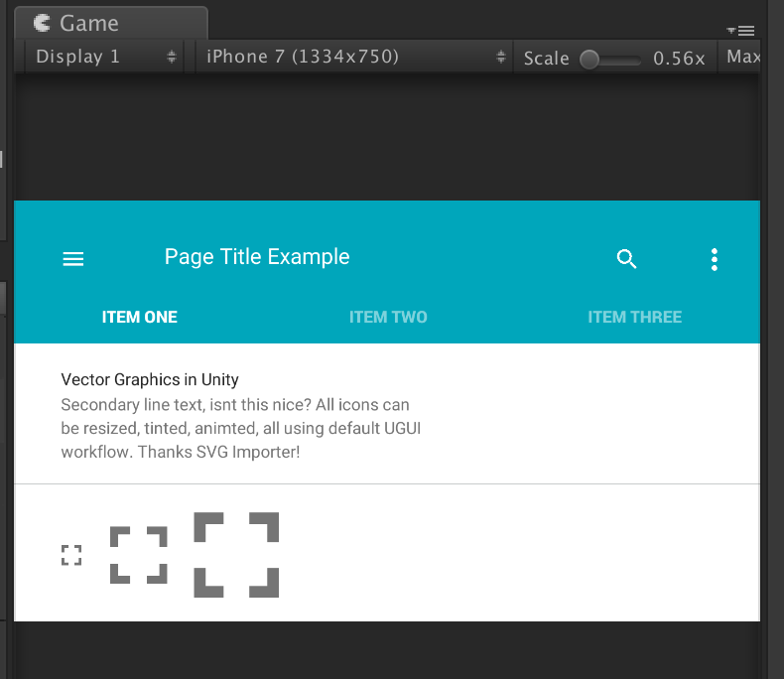Switch to the ITEM TWO tab
Viewport: 784px width, 679px height.
(x=388, y=317)
